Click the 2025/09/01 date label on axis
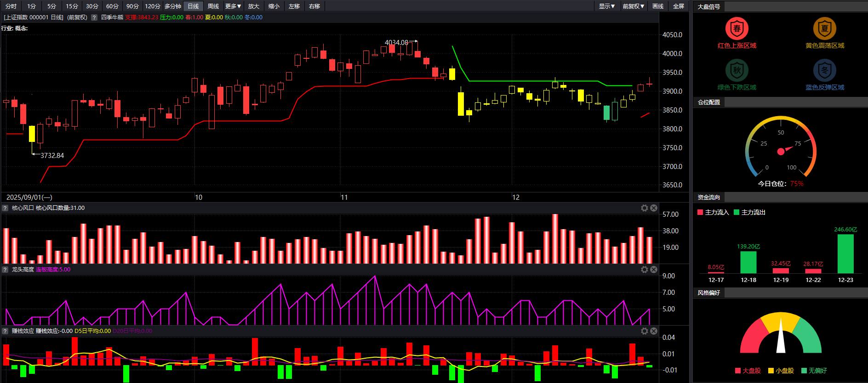Screen dimensions: 868x383 click(29, 197)
